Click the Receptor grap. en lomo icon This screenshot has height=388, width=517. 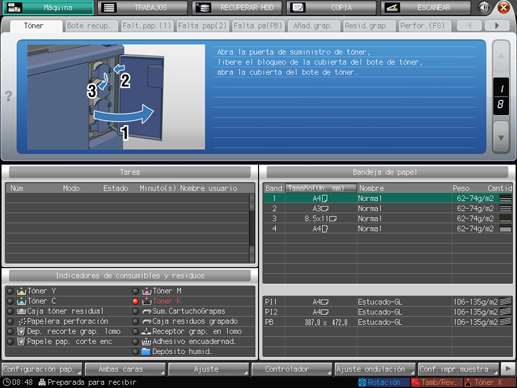(x=146, y=331)
